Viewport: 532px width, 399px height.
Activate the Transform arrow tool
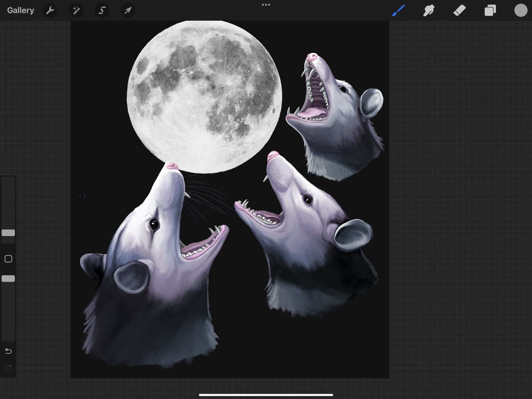pos(128,10)
